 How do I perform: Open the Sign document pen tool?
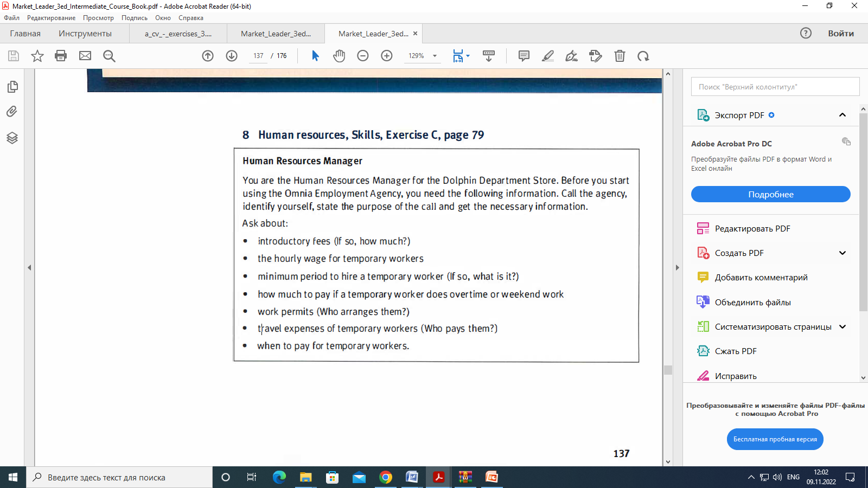point(572,56)
